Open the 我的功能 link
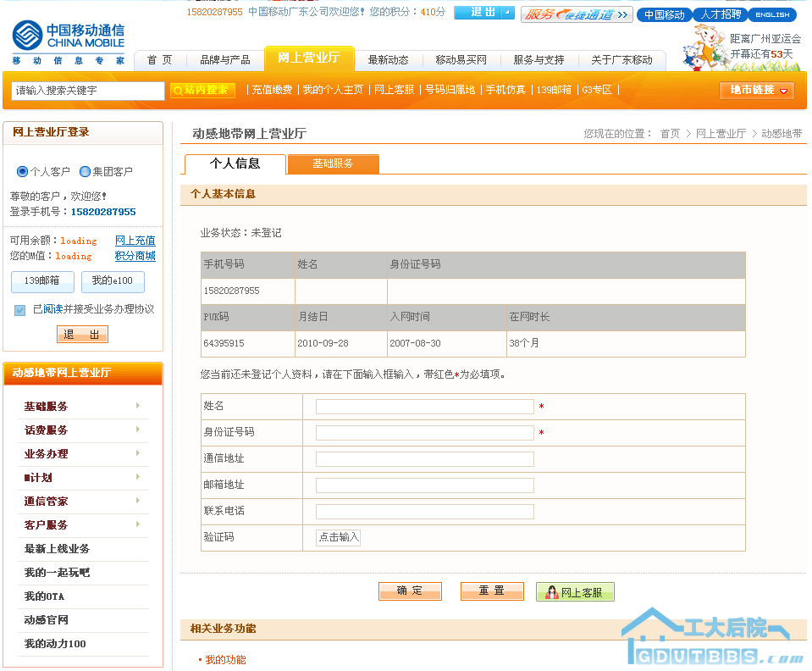The width and height of the screenshot is (812, 671). [226, 660]
